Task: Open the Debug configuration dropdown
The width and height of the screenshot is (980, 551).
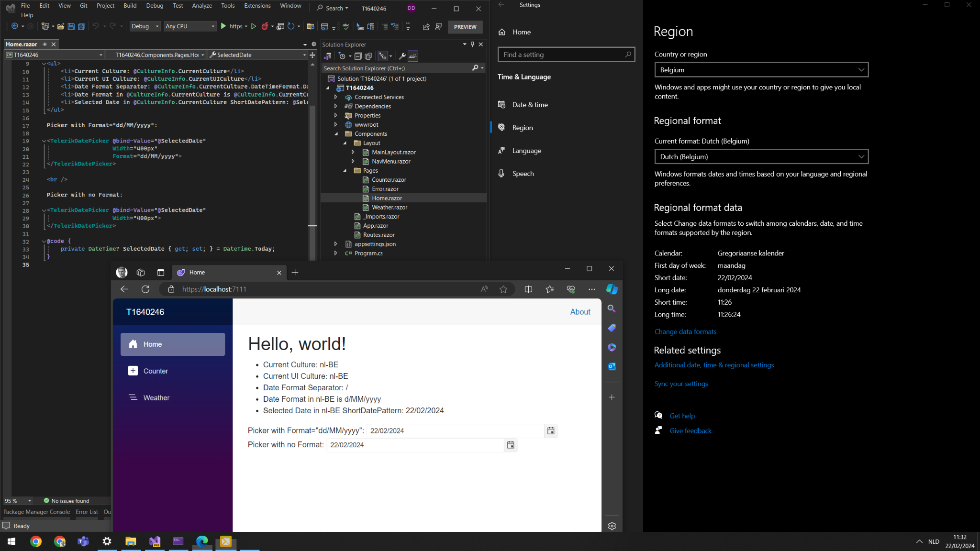Action: 145,26
